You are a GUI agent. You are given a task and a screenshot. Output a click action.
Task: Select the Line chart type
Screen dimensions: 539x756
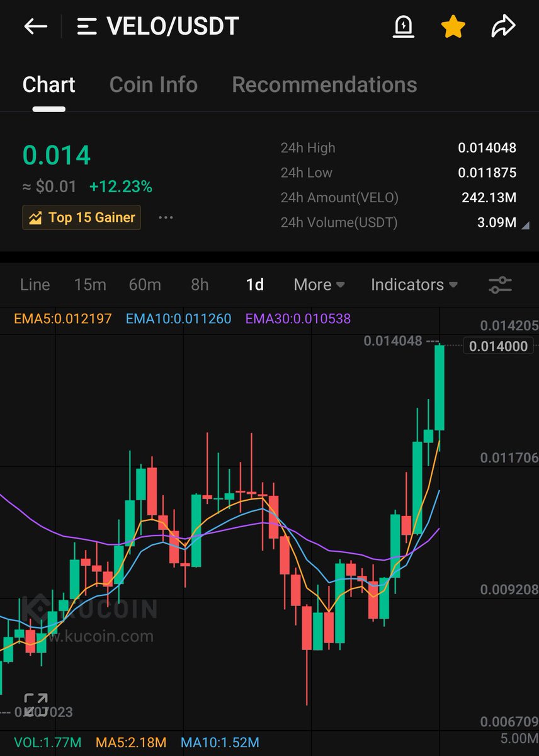(35, 285)
